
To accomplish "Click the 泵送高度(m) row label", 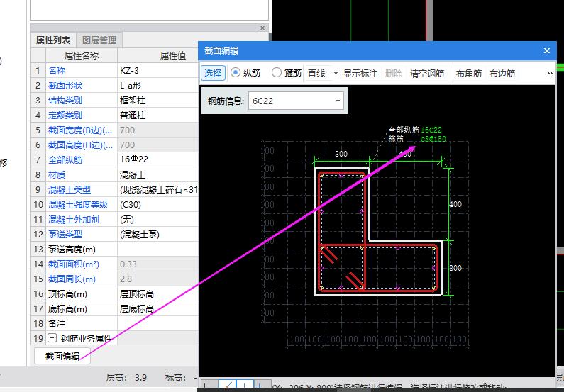I will [72, 250].
